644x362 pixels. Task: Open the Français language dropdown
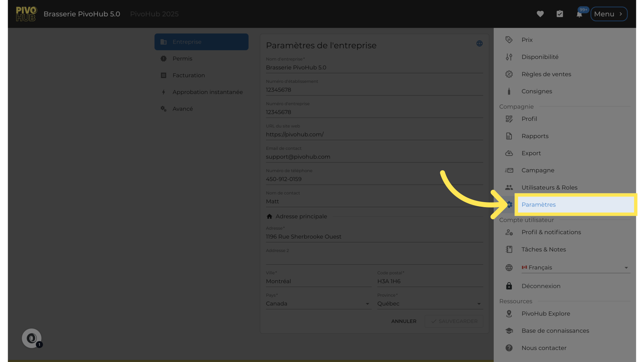click(576, 267)
